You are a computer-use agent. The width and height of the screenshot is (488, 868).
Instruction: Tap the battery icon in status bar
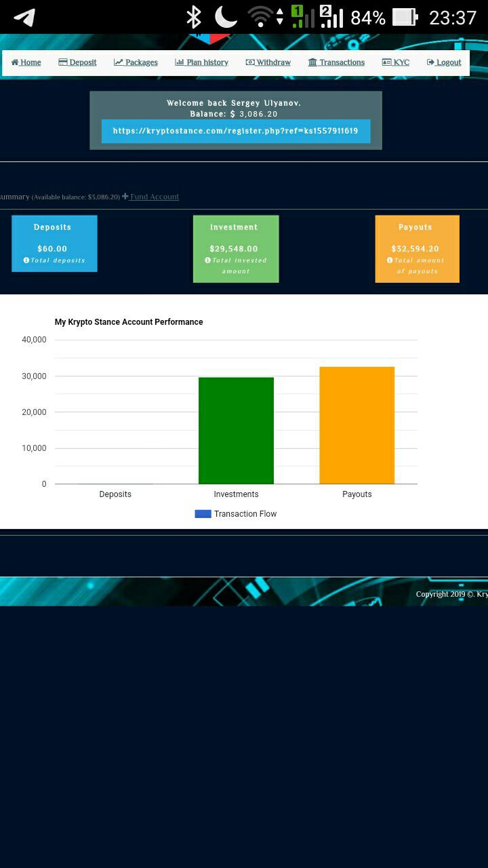[405, 18]
